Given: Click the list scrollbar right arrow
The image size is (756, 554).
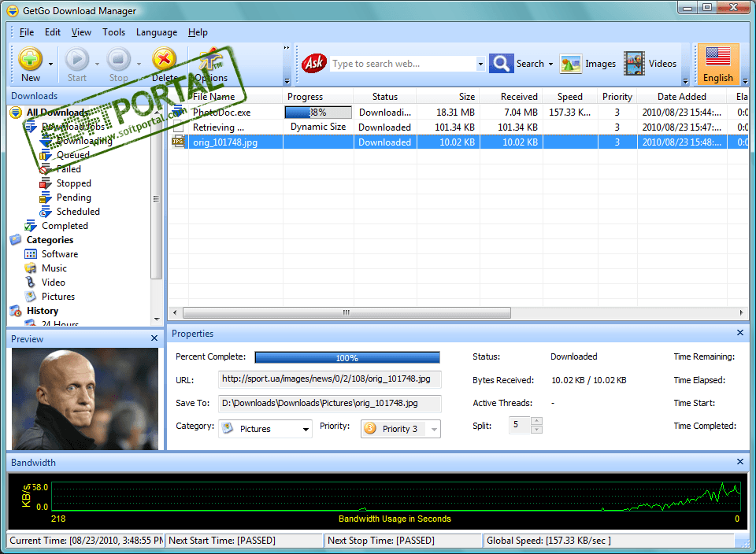Looking at the screenshot, I should 741,312.
